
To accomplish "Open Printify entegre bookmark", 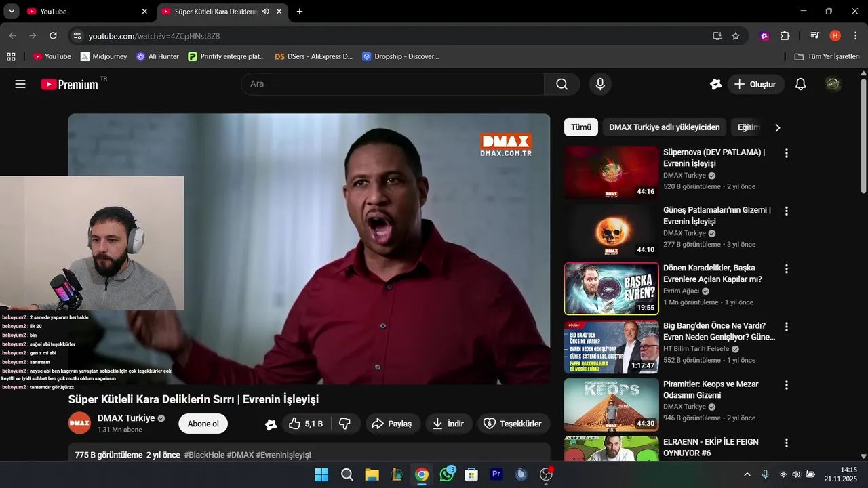I will (226, 56).
